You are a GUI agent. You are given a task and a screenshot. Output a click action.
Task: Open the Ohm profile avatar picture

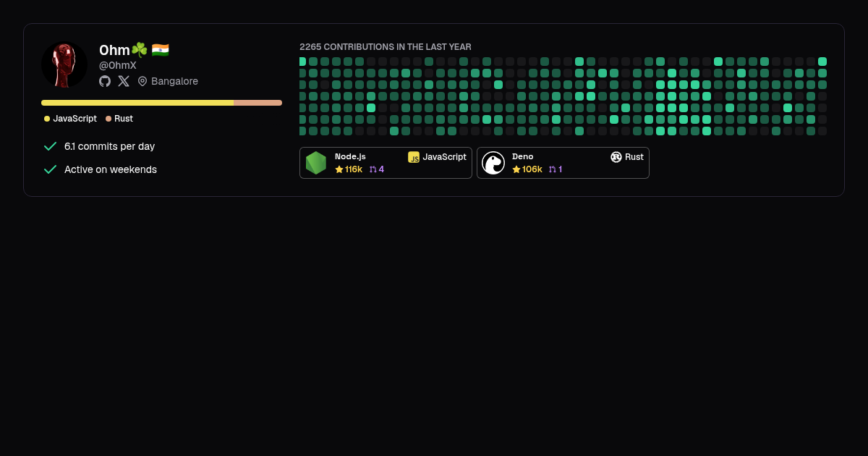coord(64,65)
